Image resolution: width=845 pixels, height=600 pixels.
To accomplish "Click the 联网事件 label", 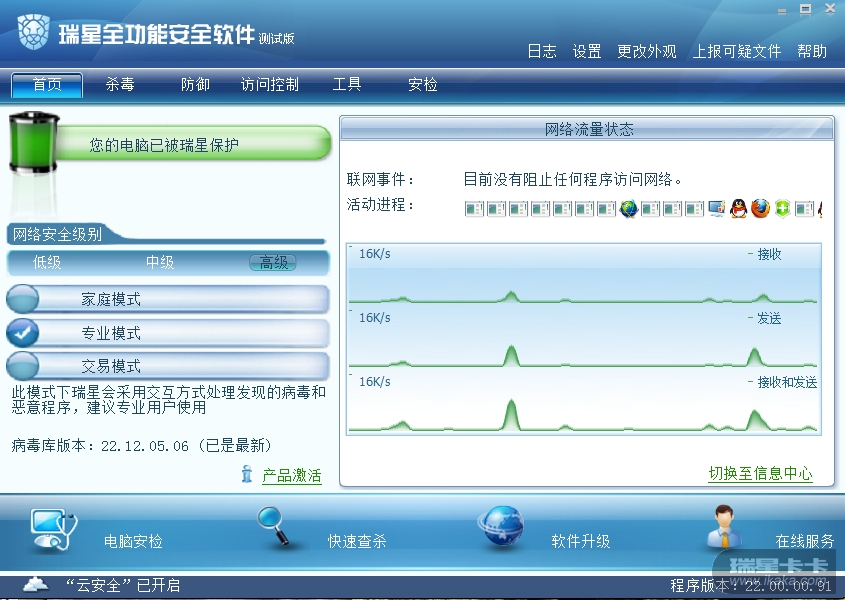I will [380, 179].
